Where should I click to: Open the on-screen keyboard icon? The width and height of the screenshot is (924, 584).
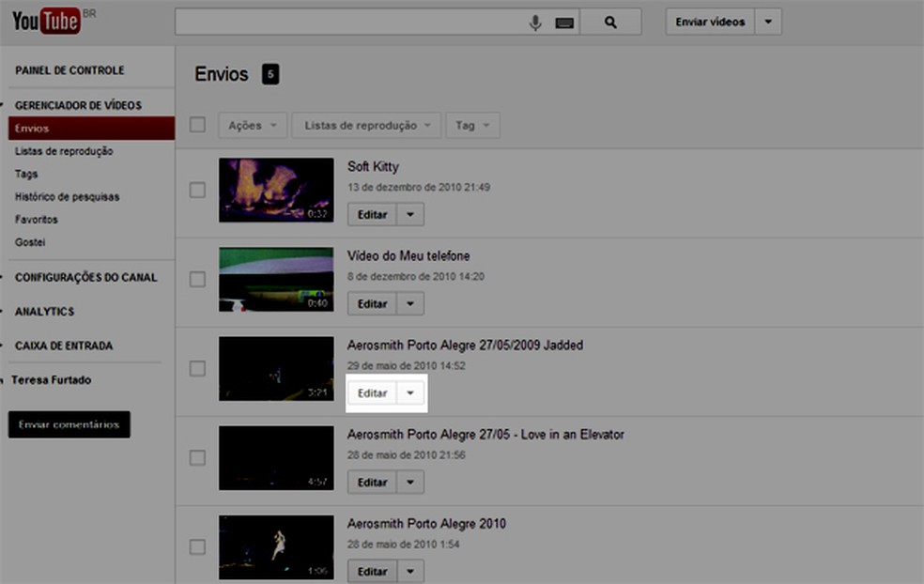pos(564,23)
